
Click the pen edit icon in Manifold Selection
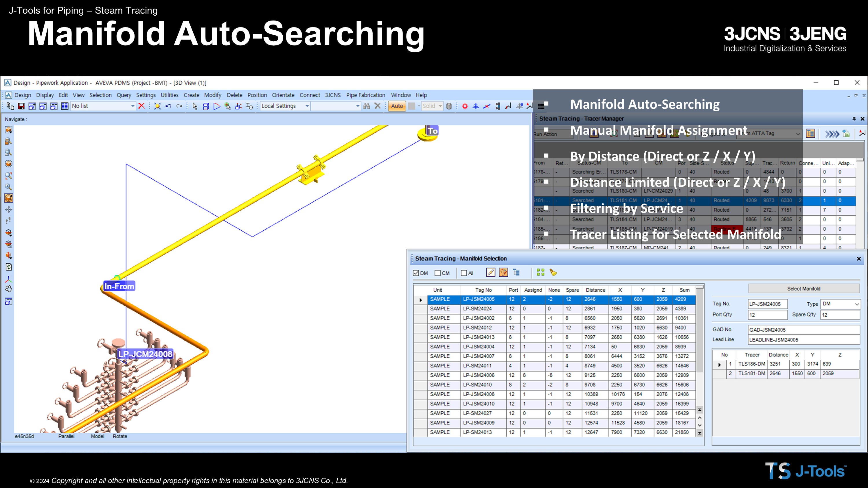(x=491, y=272)
